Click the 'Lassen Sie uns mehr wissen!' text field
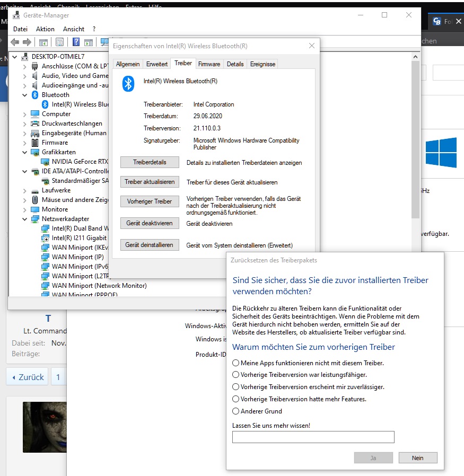 313,437
